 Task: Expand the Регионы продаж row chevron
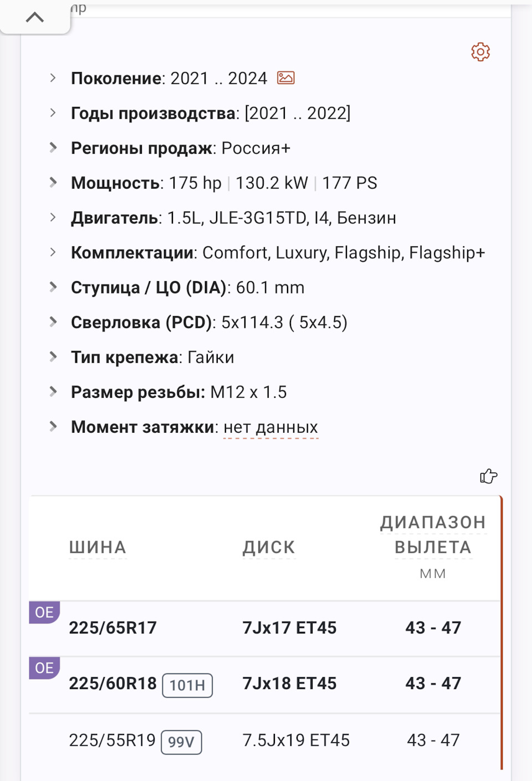point(53,148)
